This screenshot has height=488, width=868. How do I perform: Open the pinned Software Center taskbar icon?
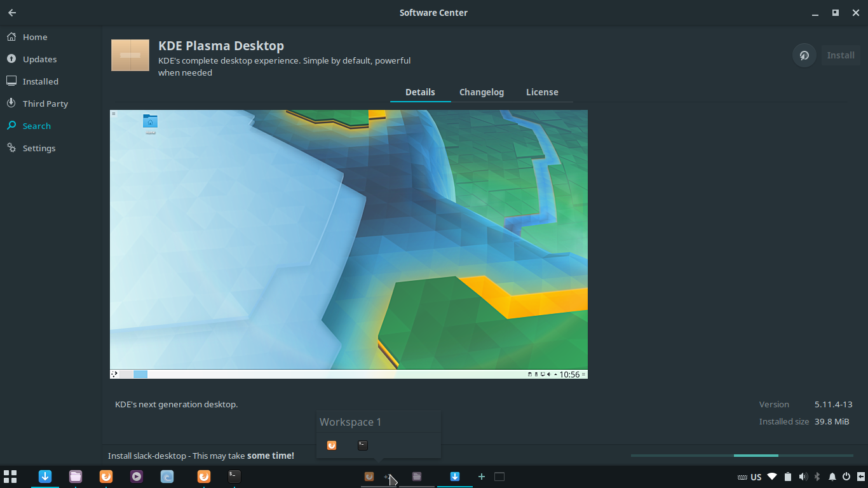[45, 477]
